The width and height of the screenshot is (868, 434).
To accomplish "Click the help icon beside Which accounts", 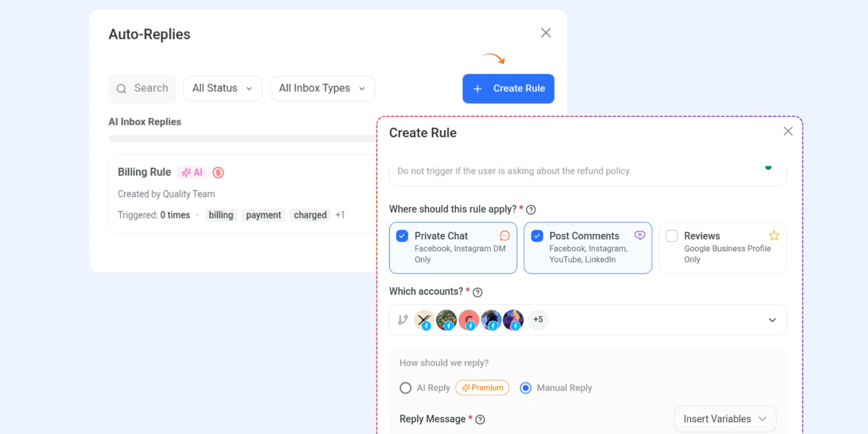I will [477, 292].
